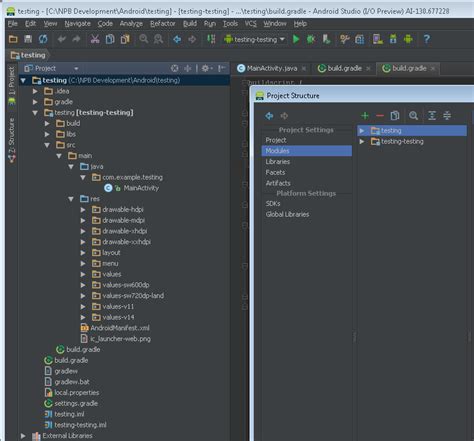474x441 pixels.
Task: Expand the External Libraries node
Action: [23, 436]
